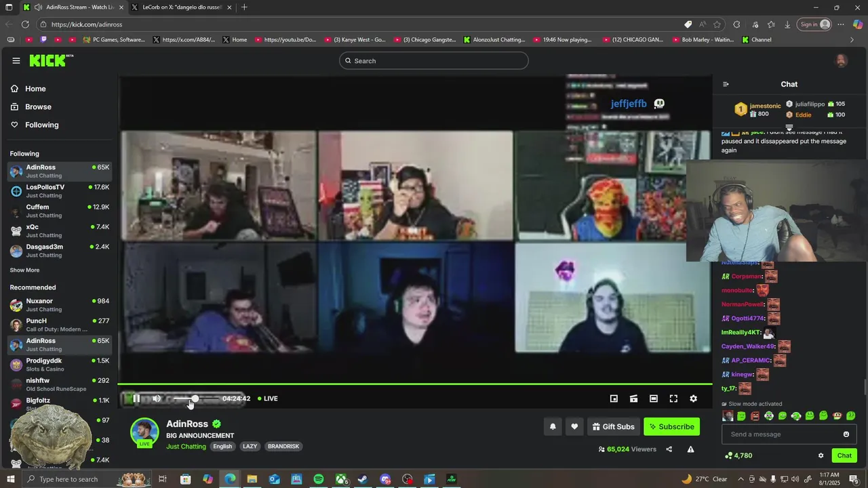Viewport: 868px width, 488px height.
Task: Jump to LIVE in the player
Action: pos(268,399)
